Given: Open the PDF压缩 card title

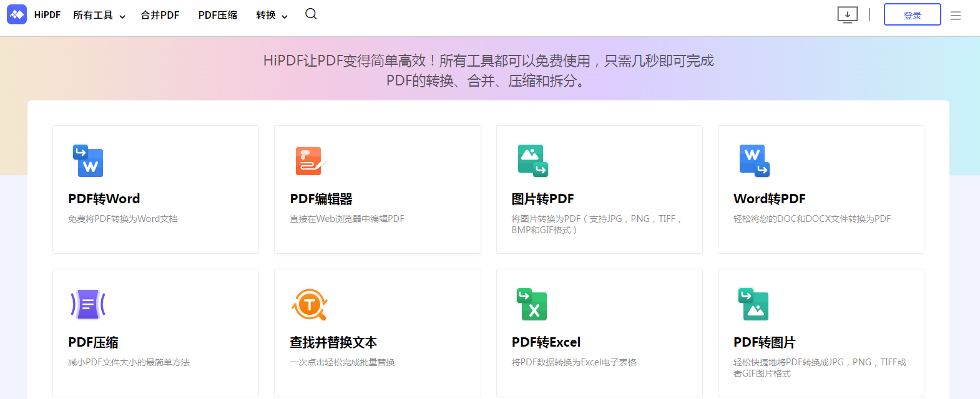Looking at the screenshot, I should click(93, 342).
